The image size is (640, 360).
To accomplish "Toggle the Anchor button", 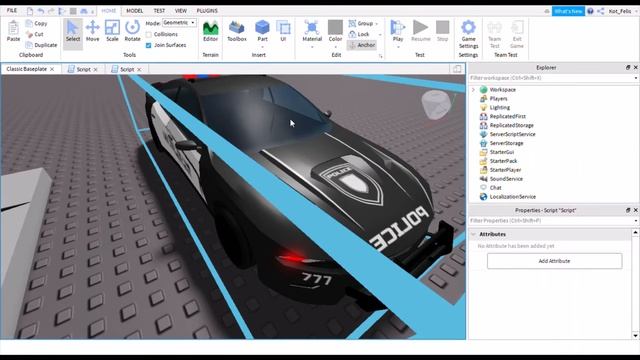I will 362,45.
